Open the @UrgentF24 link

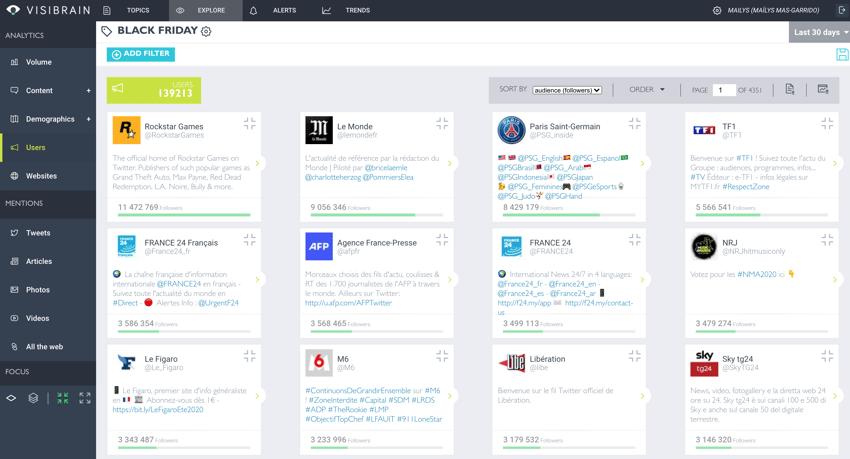click(218, 303)
